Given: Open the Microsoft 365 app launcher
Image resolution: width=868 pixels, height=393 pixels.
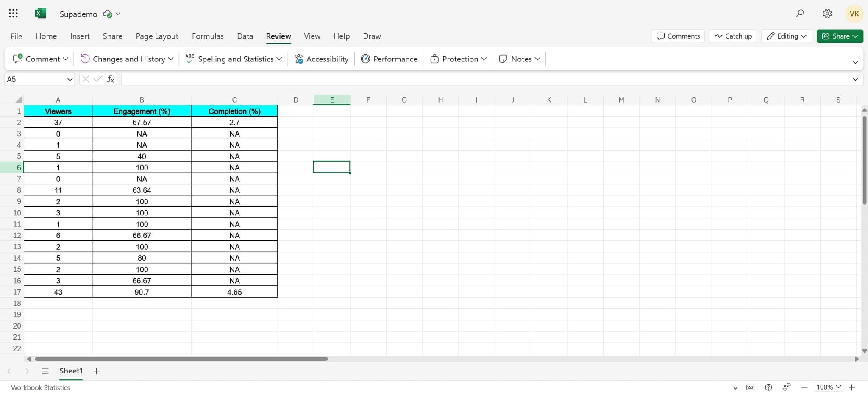Looking at the screenshot, I should point(13,13).
